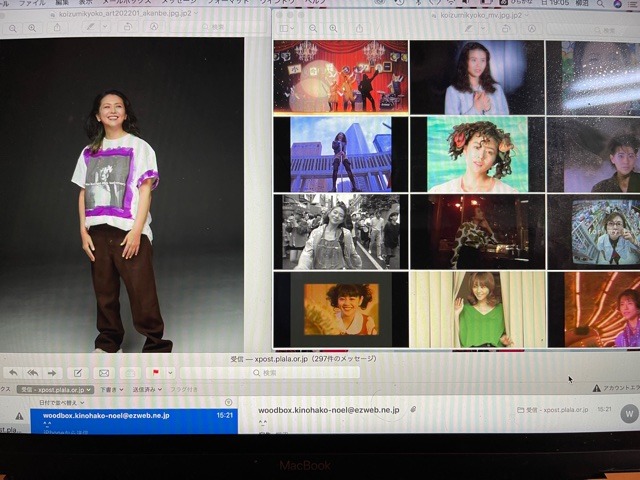Get new mail with envelope icon
Screen dimensions: 640x480
tap(104, 373)
